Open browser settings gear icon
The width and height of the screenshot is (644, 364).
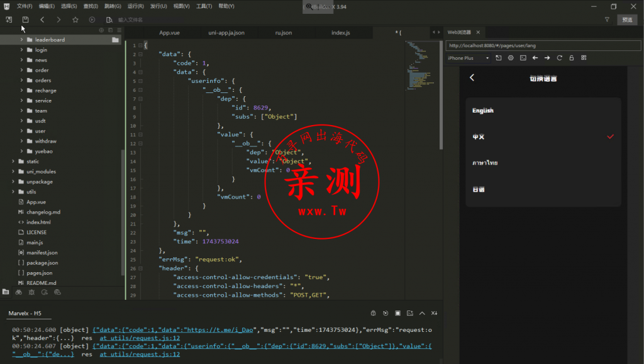click(x=510, y=58)
